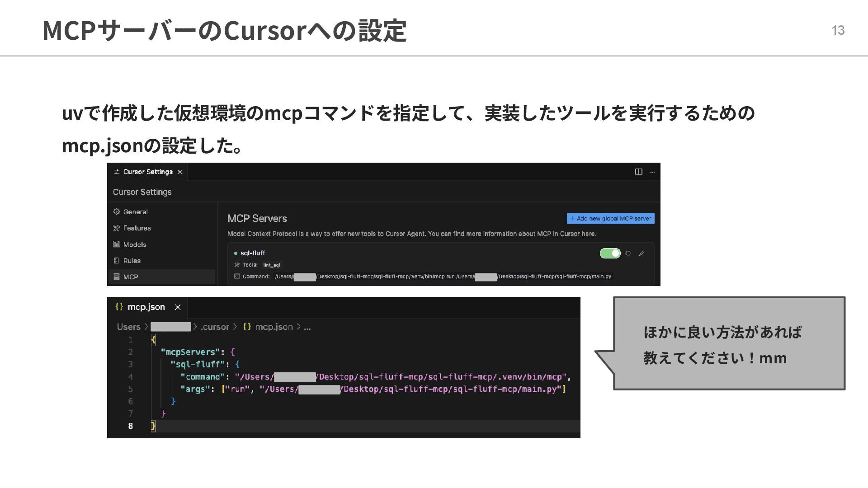Close the Cursor Settings tab
868x488 pixels.
click(180, 172)
